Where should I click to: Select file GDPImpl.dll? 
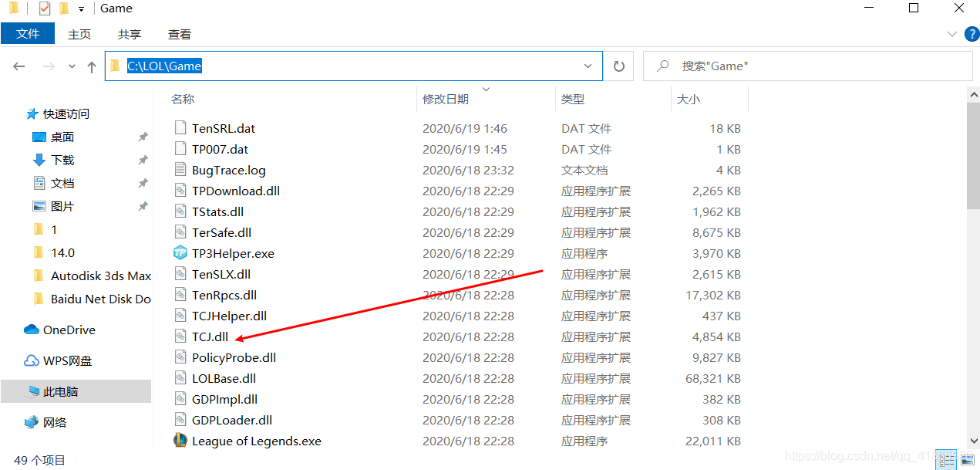[224, 399]
